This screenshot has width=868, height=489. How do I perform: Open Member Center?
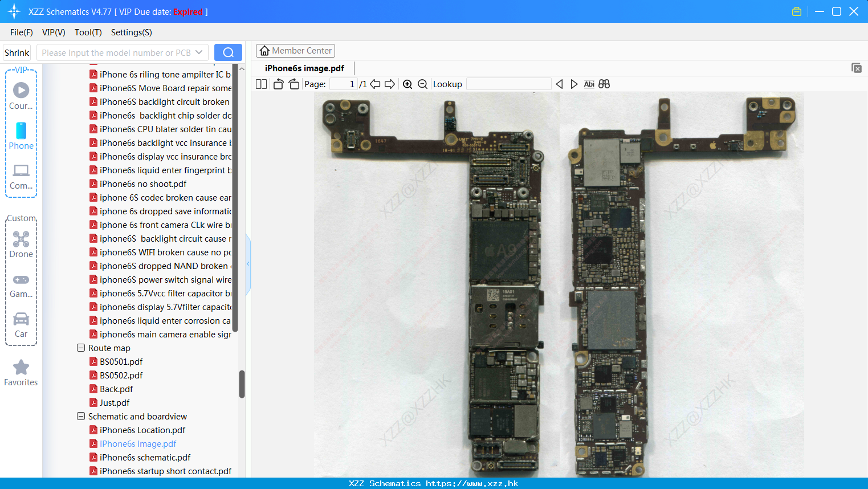295,51
